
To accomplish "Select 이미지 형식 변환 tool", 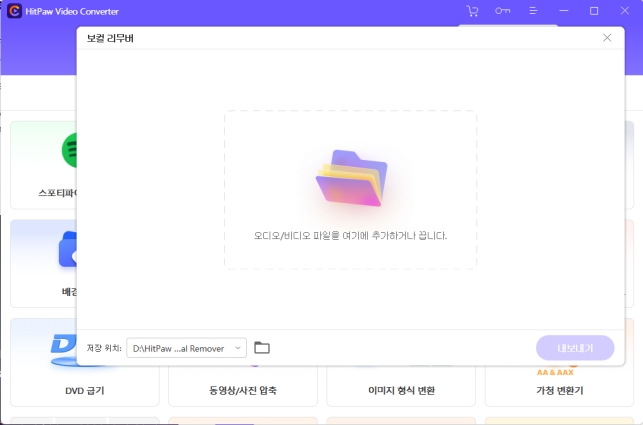I will [400, 390].
